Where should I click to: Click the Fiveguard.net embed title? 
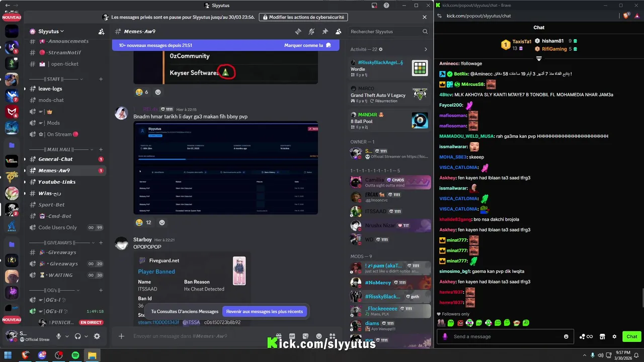164,260
